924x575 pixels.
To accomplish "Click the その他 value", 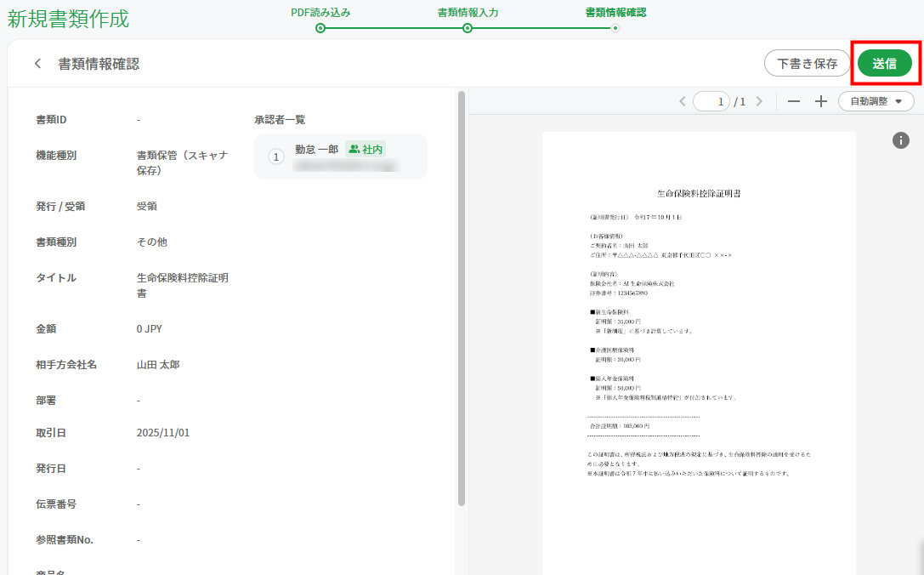I will coord(152,242).
